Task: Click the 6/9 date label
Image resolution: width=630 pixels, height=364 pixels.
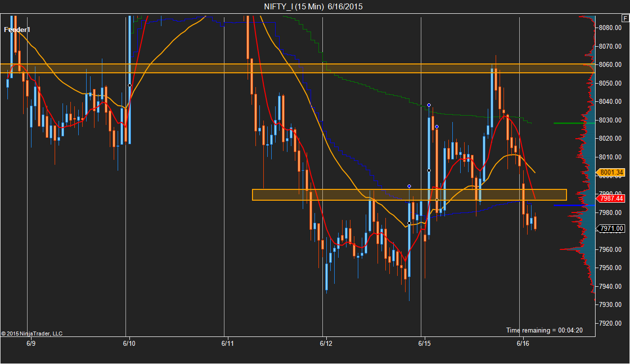Action: pos(31,343)
